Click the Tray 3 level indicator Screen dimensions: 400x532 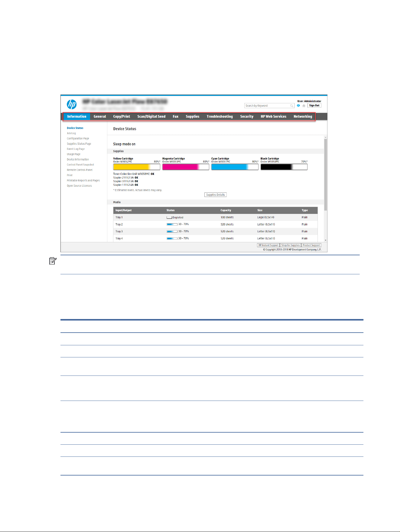click(172, 231)
